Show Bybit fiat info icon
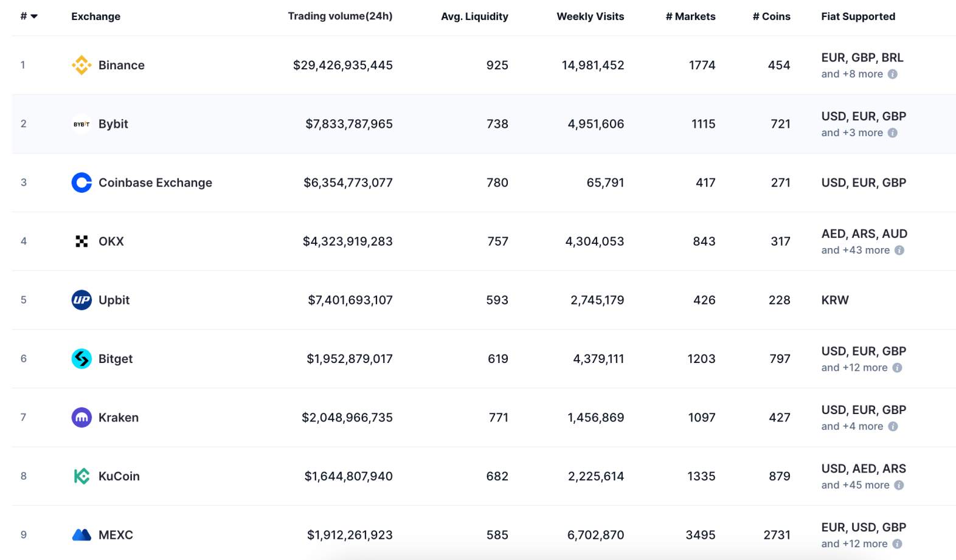The width and height of the screenshot is (956, 560). [892, 133]
